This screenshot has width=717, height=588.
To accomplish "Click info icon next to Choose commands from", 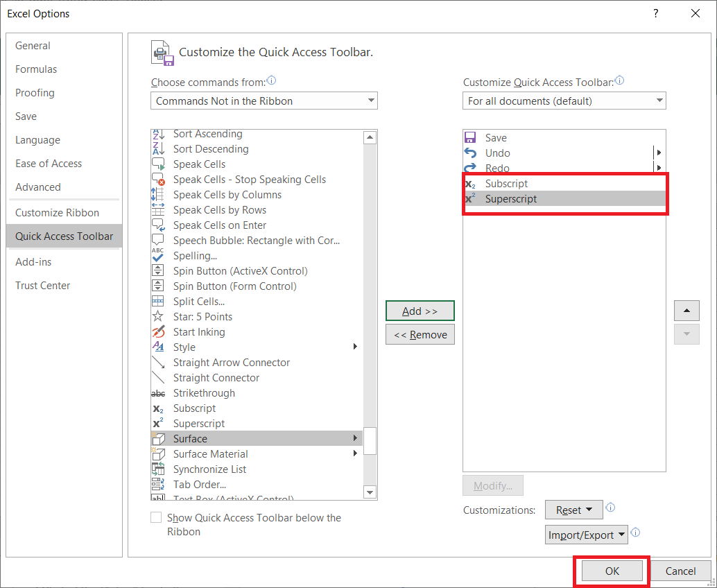I will (271, 81).
